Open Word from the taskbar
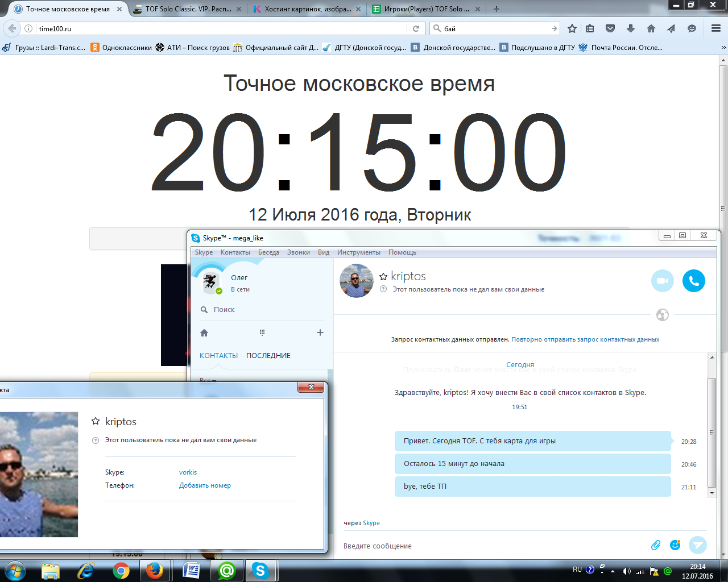The image size is (728, 582). tap(191, 571)
